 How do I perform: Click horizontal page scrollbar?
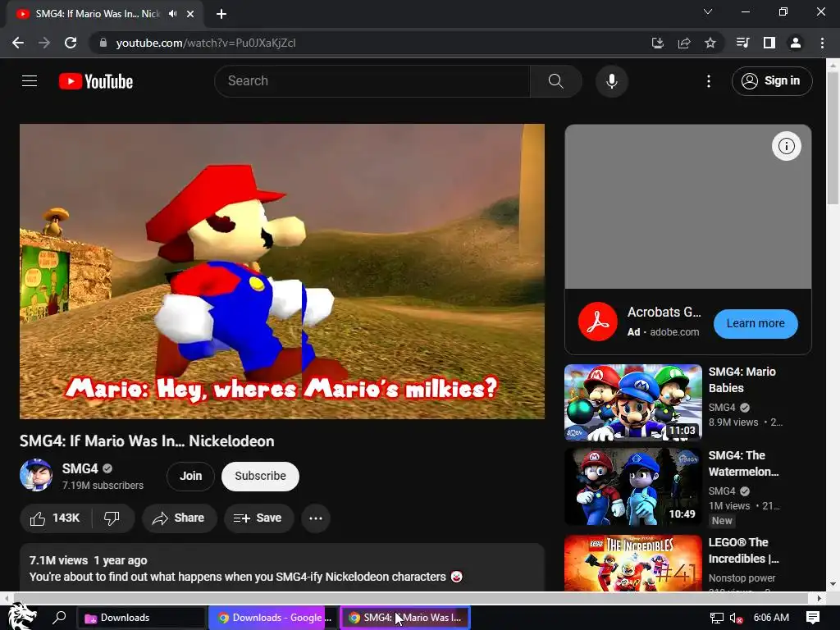[411, 597]
